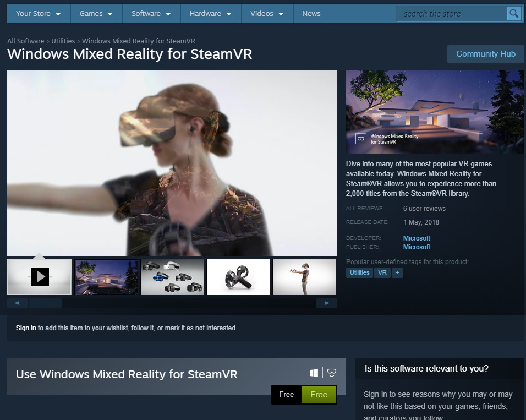The image size is (526, 420).
Task: Select the controllers screenshot thumbnail
Action: point(238,277)
